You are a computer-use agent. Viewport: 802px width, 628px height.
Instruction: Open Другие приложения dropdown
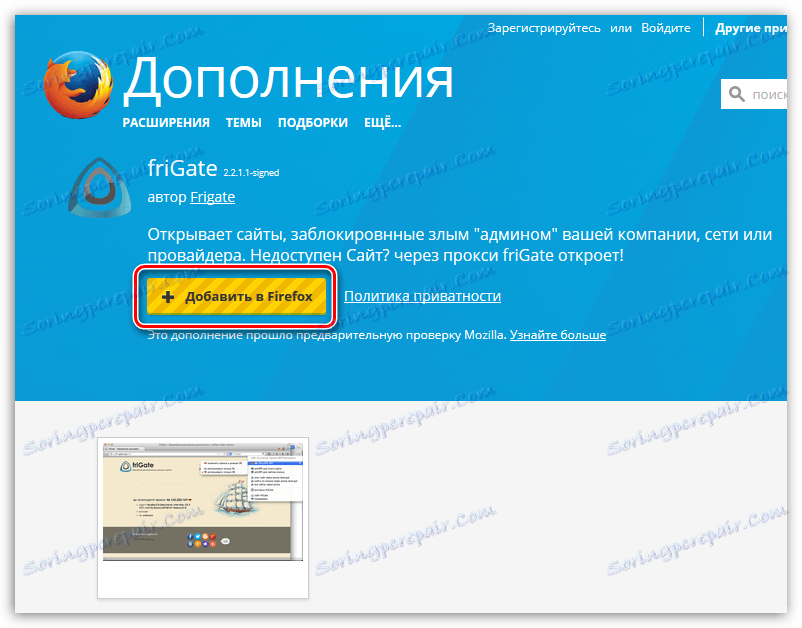coord(751,28)
